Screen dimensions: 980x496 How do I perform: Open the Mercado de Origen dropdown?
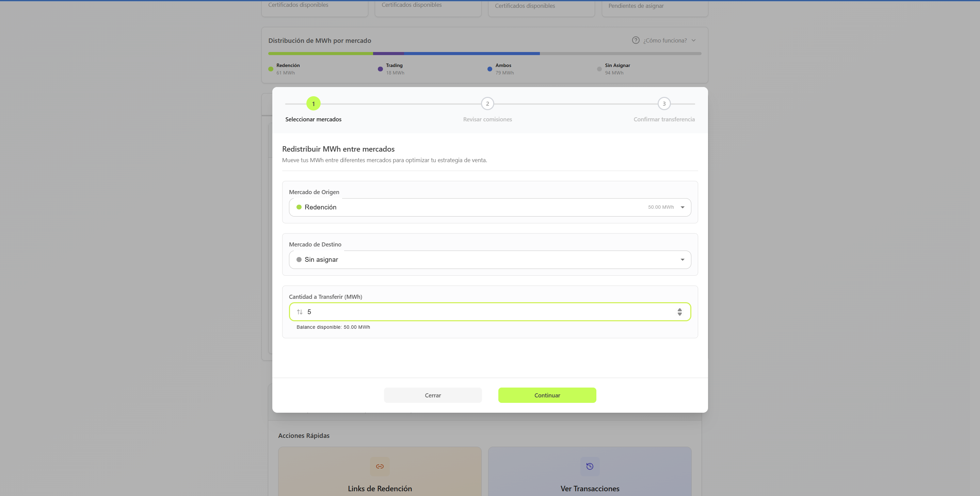[489, 207]
